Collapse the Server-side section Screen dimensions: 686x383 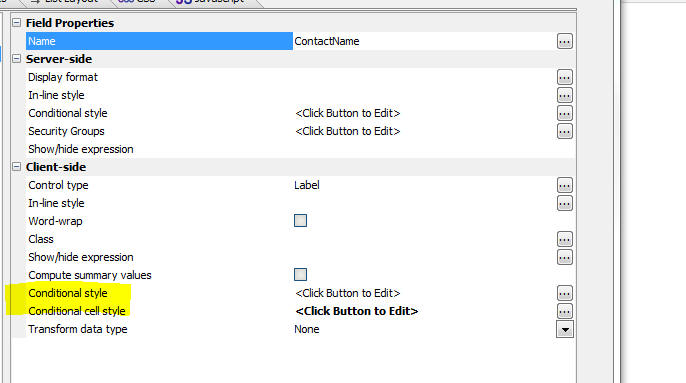16,58
